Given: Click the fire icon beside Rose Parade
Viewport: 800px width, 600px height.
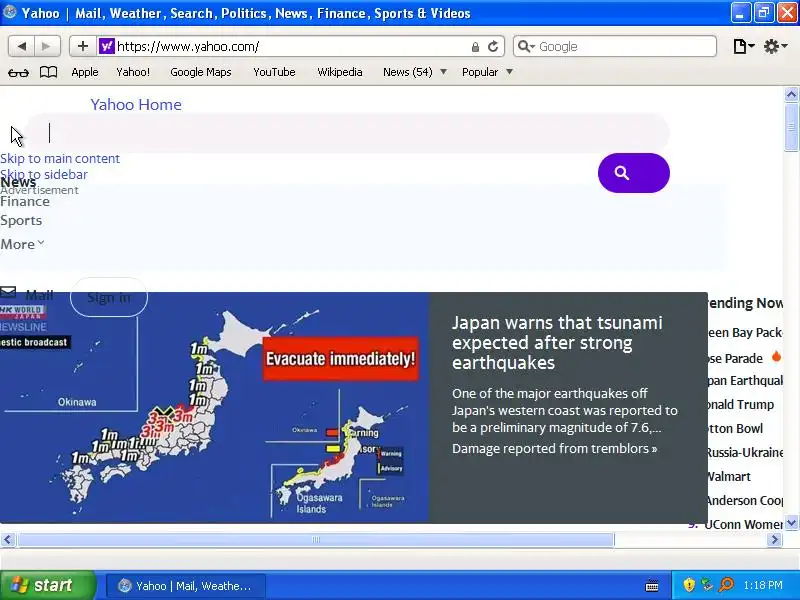Looking at the screenshot, I should (x=776, y=357).
